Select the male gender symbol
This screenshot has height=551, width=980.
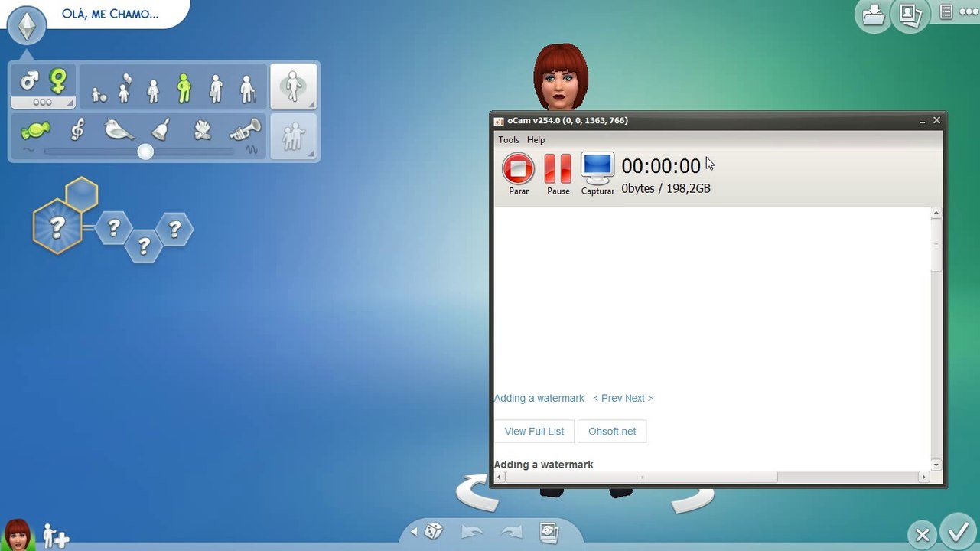click(x=29, y=81)
